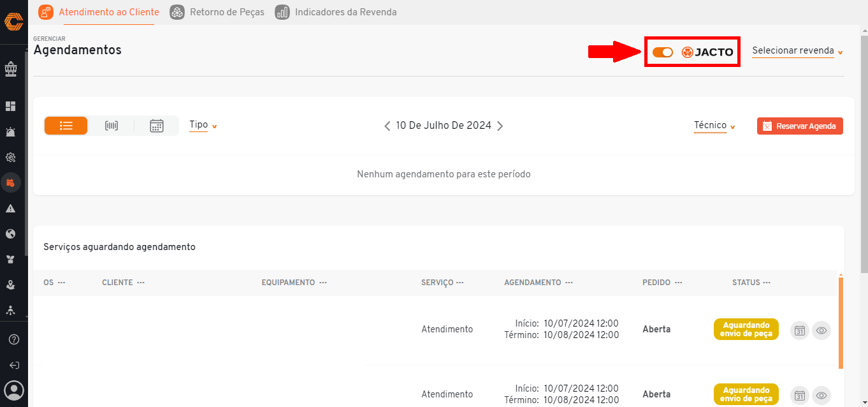Open the plant sprout icon in the sidebar
Viewport: 868px width, 407px height.
coord(11,260)
